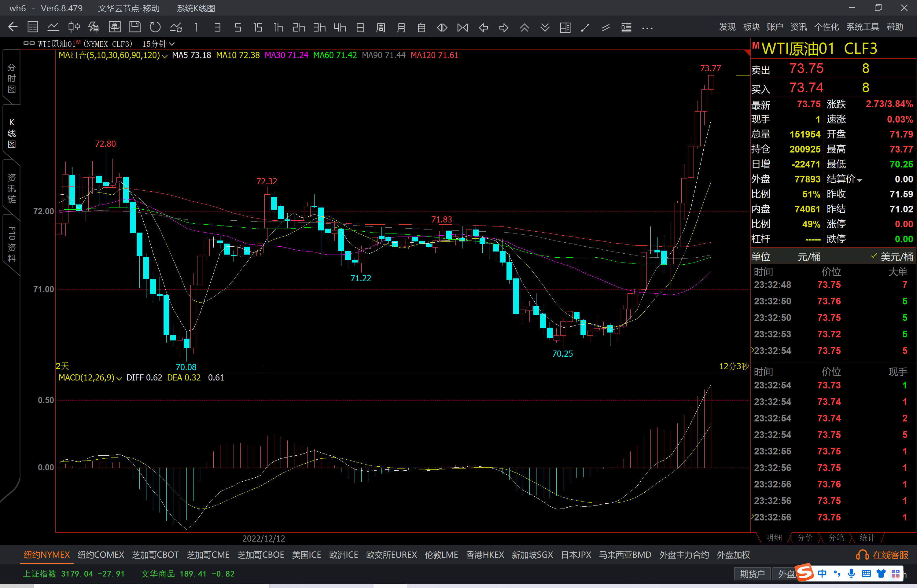This screenshot has height=588, width=917.
Task: Click the draw line tool icon
Action: tap(585, 28)
